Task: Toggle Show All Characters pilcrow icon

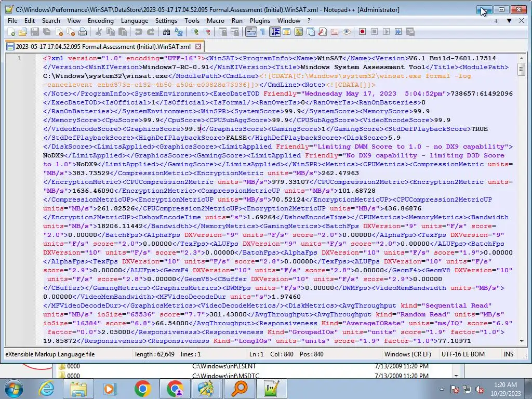Action: (262, 32)
